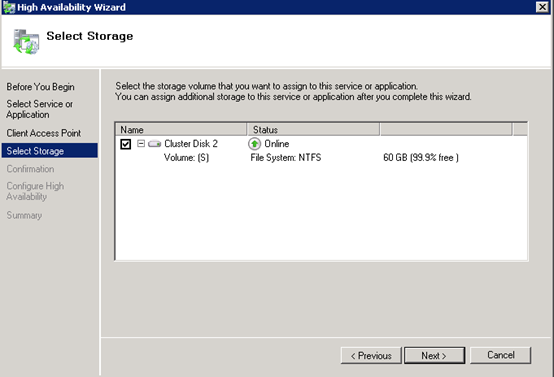554x377 pixels.
Task: Open the Select Service or Application step
Action: (x=40, y=109)
